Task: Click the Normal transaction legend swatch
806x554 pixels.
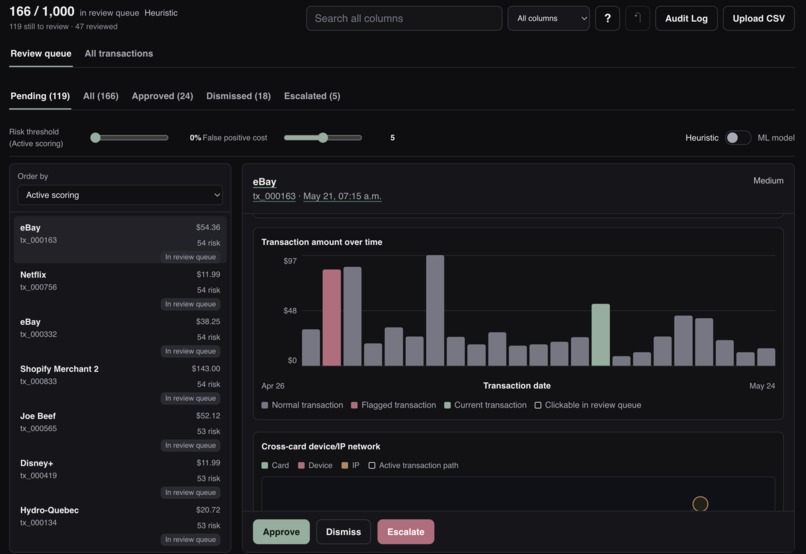Action: pos(265,405)
